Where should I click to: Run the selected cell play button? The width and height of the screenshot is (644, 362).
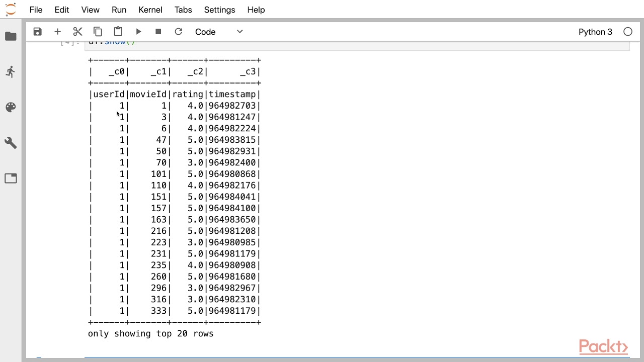(x=138, y=32)
